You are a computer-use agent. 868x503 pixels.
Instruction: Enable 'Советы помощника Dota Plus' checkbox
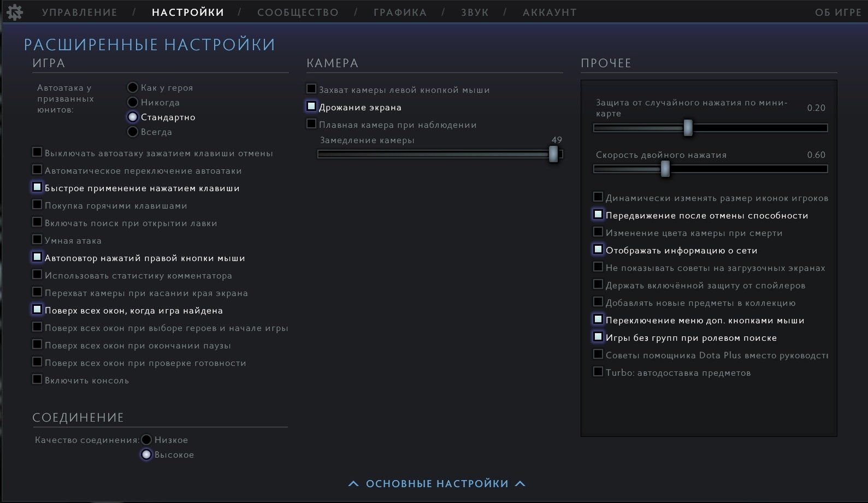(598, 354)
